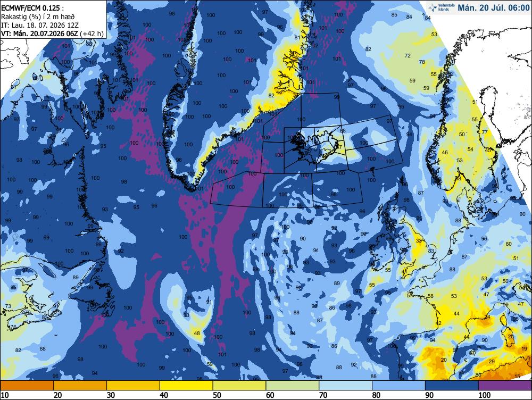Click the '33' value over eastern England
532x400 pixels.
click(x=419, y=240)
